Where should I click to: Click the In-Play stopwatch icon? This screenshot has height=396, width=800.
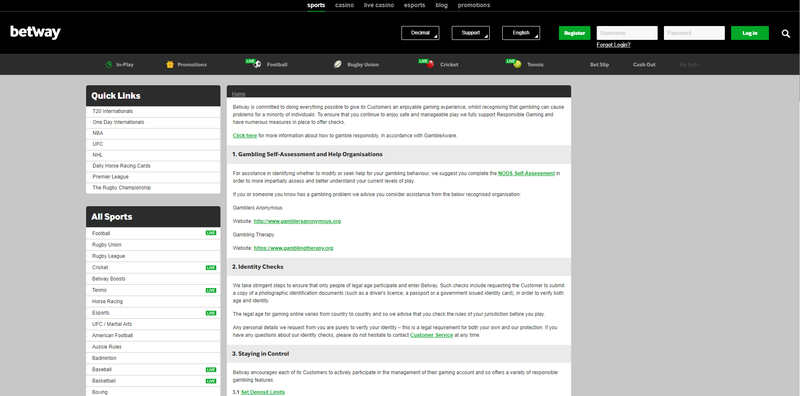point(109,65)
